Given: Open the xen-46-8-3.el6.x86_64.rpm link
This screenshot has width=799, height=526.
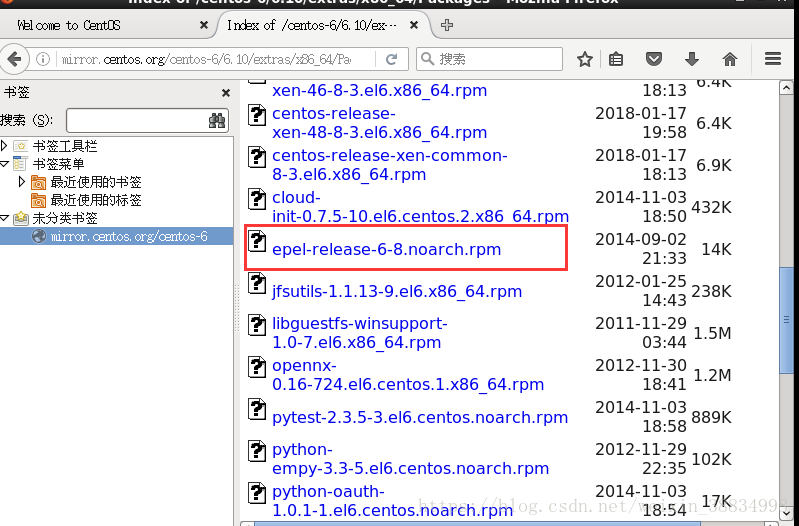Looking at the screenshot, I should tap(380, 90).
